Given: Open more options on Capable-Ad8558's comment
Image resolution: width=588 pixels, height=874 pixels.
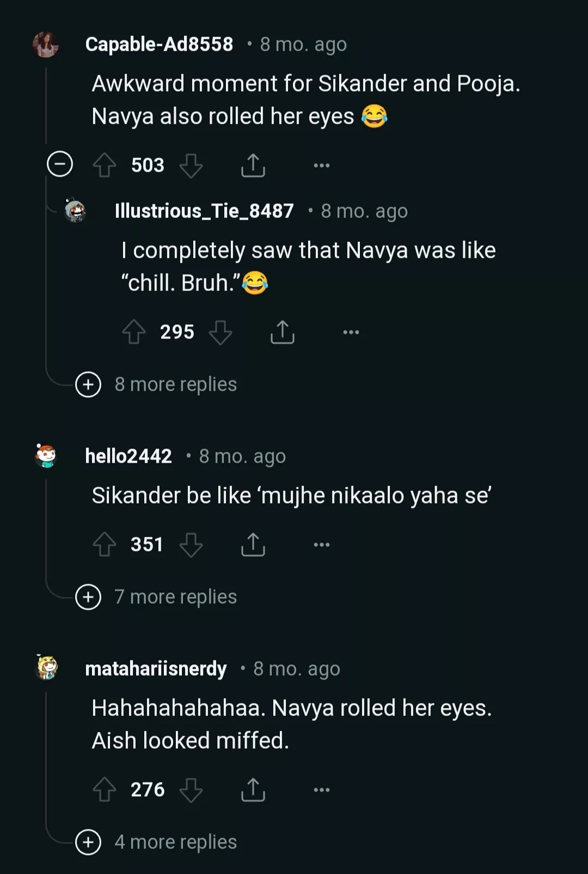Looking at the screenshot, I should [x=322, y=165].
